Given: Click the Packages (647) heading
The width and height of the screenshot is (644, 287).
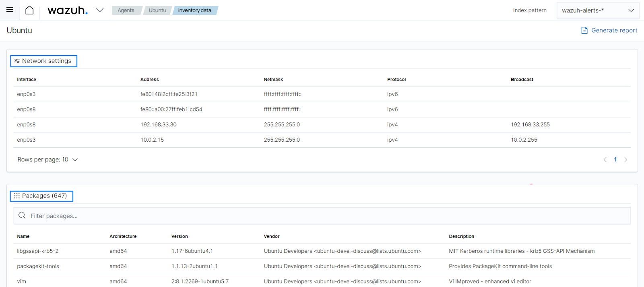Looking at the screenshot, I should [x=45, y=196].
